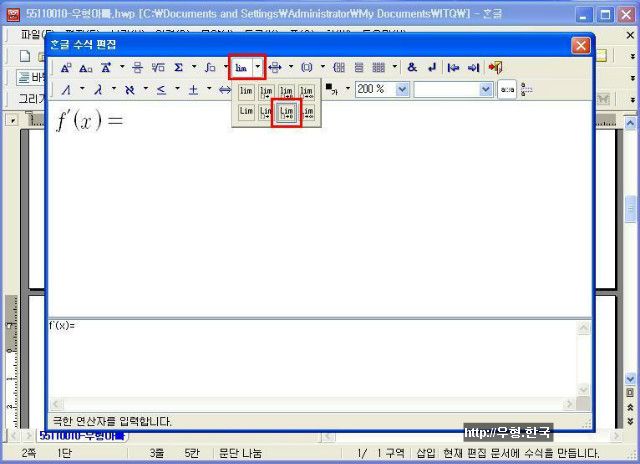Expand the bracket dropdown arrow
Image resolution: width=640 pixels, height=464 pixels.
pos(322,67)
